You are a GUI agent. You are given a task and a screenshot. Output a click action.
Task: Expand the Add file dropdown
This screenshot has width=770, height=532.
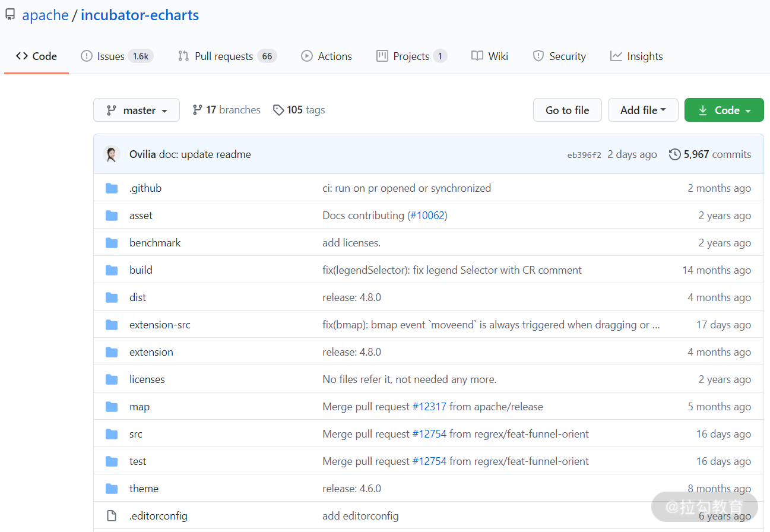tap(643, 110)
